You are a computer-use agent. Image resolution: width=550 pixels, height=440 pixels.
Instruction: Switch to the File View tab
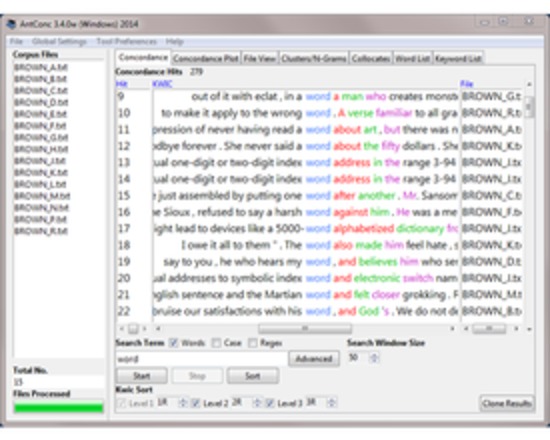[x=260, y=58]
